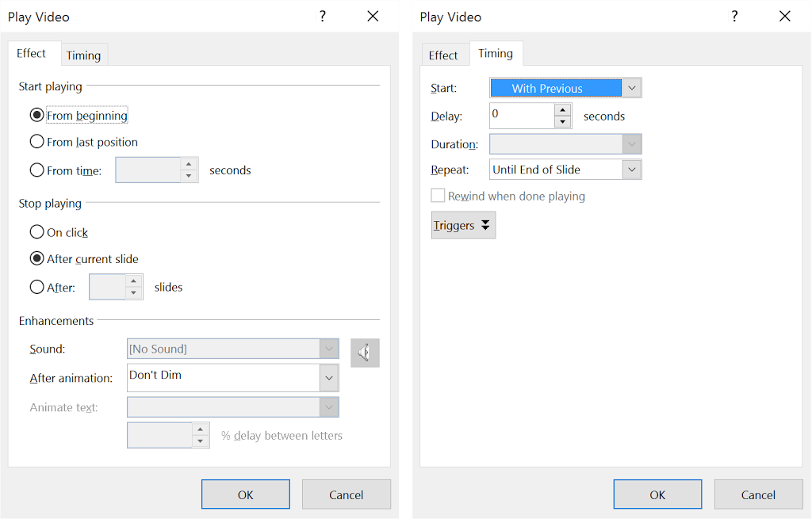The width and height of the screenshot is (812, 519).
Task: Select After current slide radio button
Action: tap(36, 258)
